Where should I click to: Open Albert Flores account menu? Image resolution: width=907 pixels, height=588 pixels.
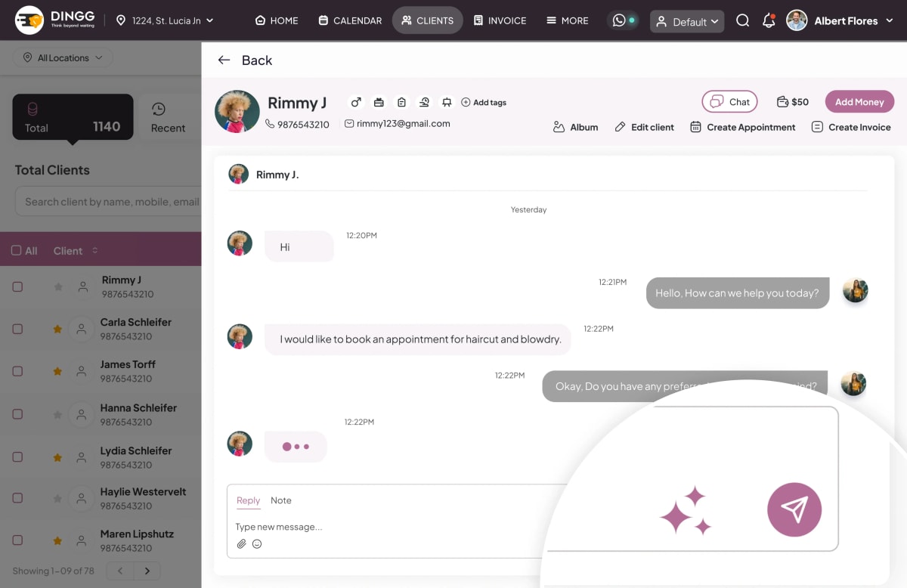(840, 20)
